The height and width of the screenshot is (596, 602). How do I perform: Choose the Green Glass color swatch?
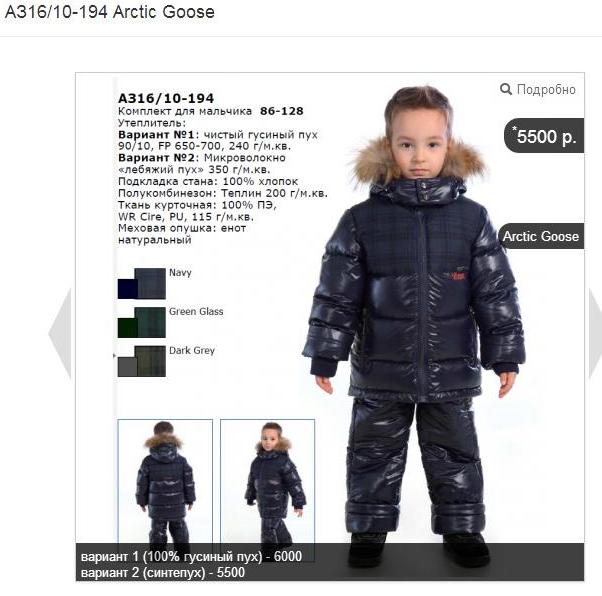[x=142, y=322]
